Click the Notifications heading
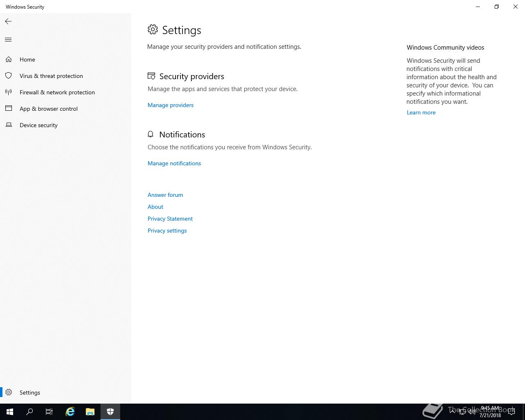525x420 pixels. (x=182, y=135)
